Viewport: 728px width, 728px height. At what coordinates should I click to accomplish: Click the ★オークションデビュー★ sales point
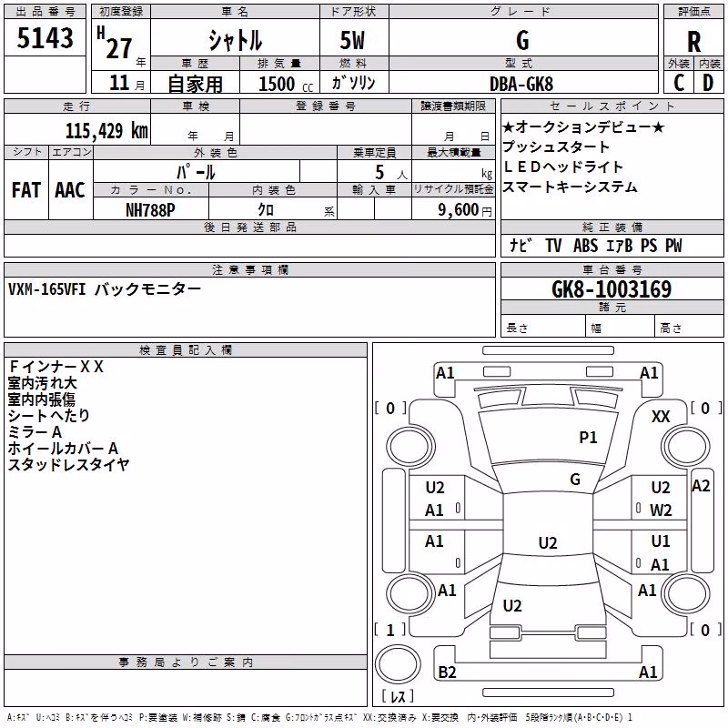pyautogui.click(x=583, y=126)
